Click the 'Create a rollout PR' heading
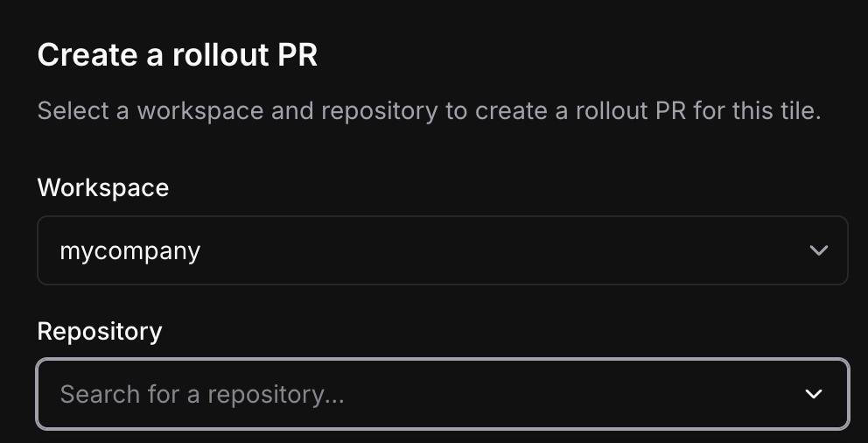Image resolution: width=868 pixels, height=443 pixels. (177, 56)
